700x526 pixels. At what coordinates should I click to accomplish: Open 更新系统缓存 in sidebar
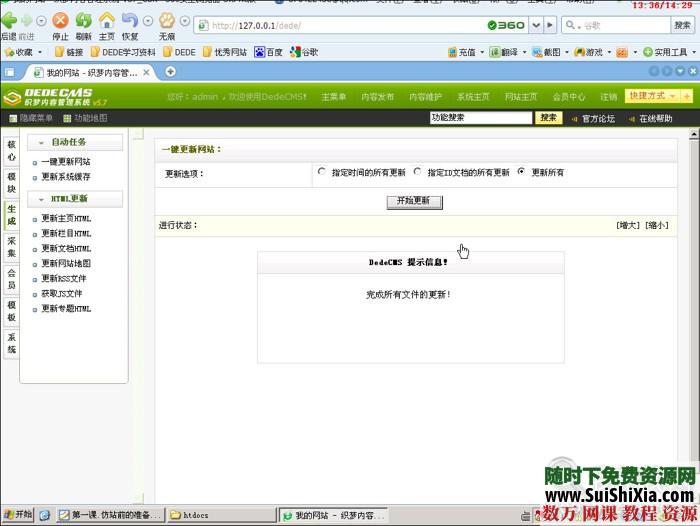[x=66, y=177]
